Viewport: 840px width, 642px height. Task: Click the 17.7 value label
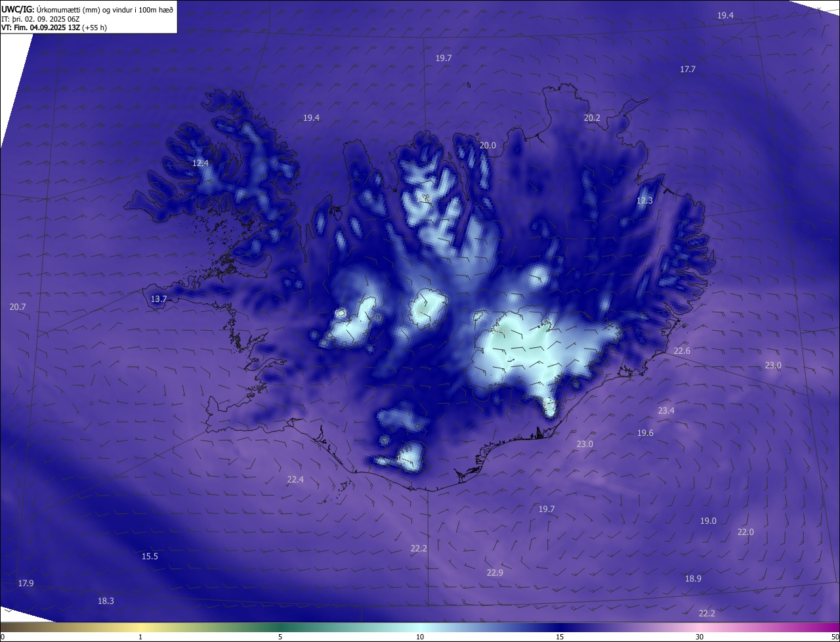[x=688, y=69]
